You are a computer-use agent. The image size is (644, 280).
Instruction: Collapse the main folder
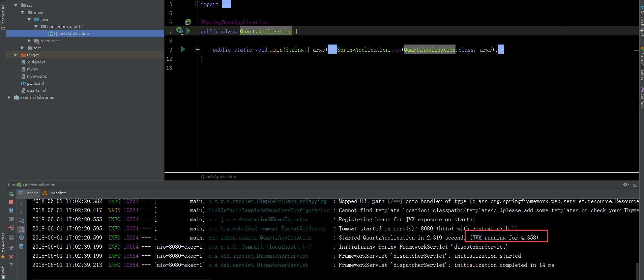pos(23,12)
